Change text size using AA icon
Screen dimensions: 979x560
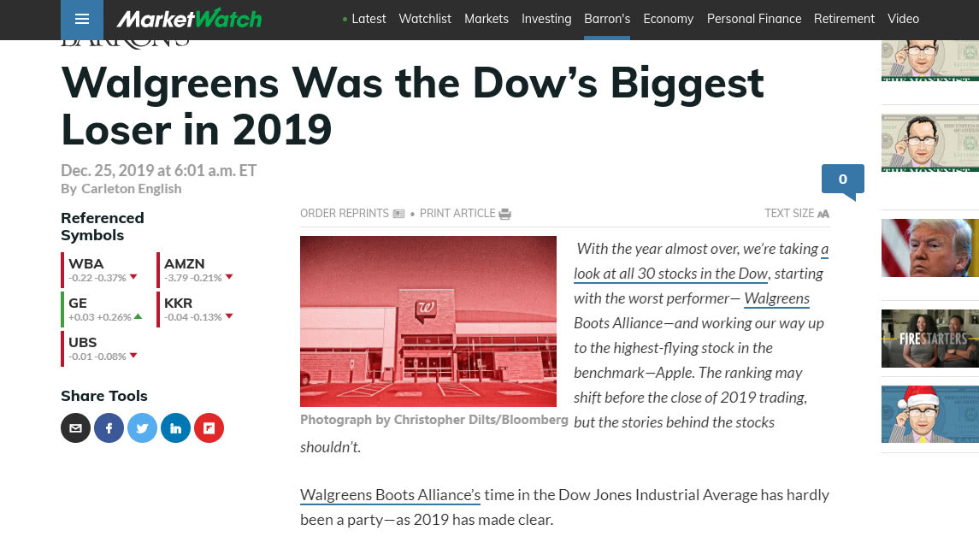[x=823, y=214]
